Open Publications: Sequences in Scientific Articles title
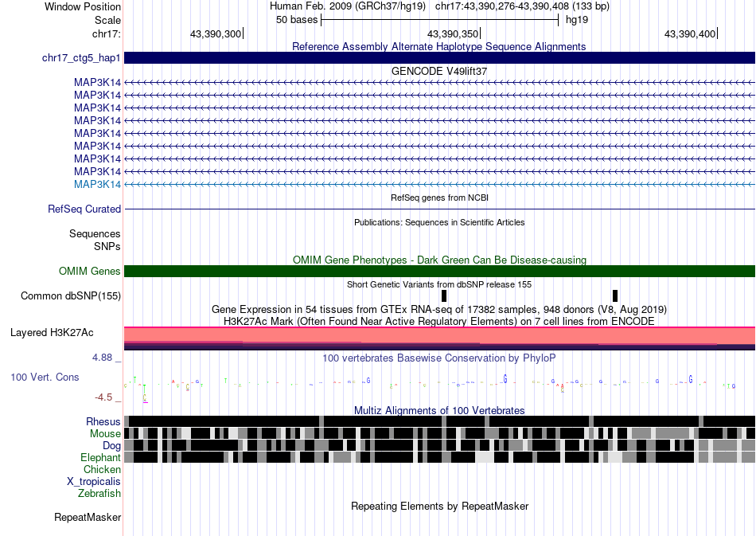 click(439, 222)
